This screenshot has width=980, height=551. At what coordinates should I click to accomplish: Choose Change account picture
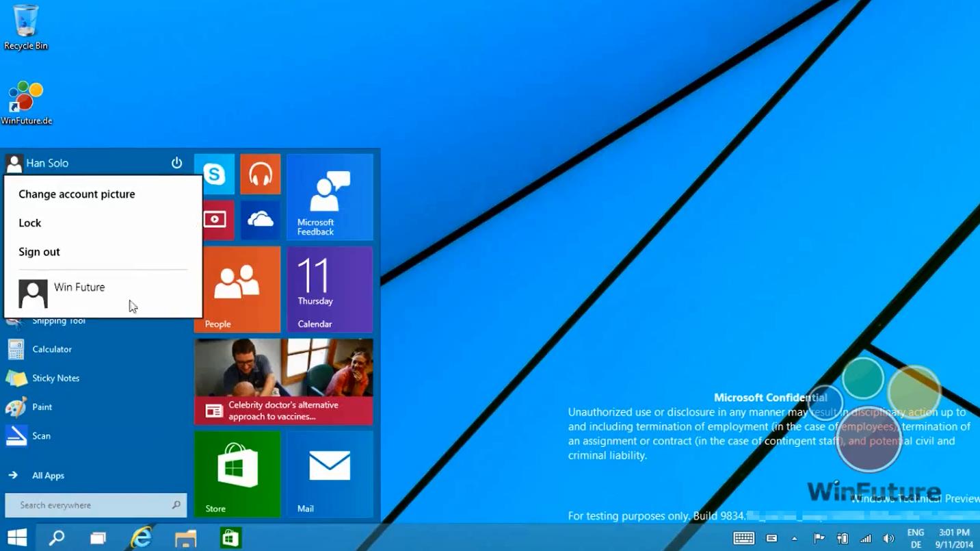(77, 194)
